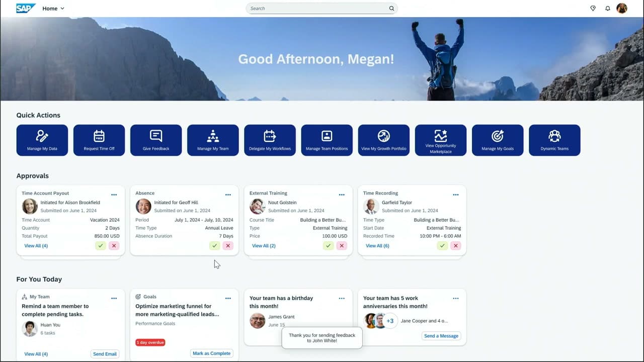Click Huan You's avatar

click(x=30, y=329)
